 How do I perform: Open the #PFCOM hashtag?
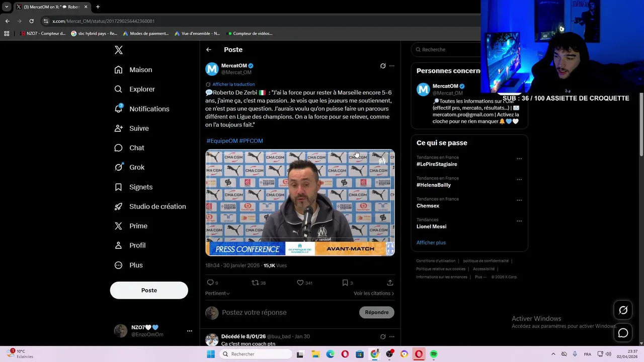click(251, 141)
